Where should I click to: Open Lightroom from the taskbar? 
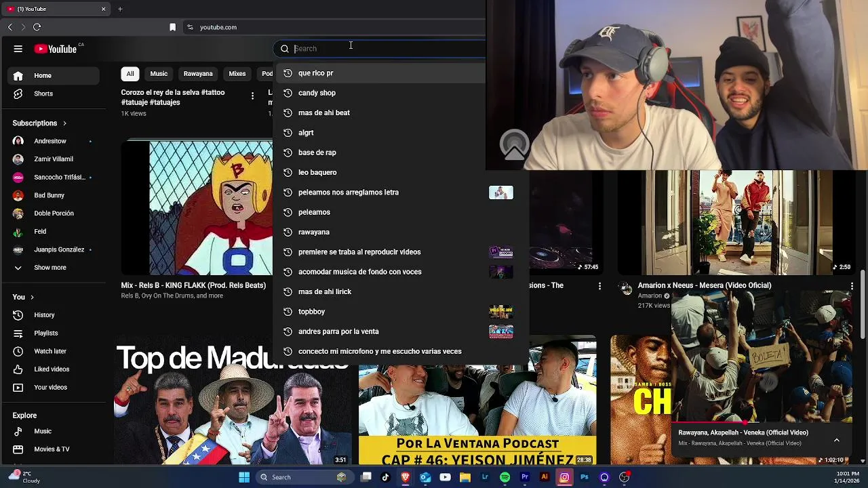(485, 477)
